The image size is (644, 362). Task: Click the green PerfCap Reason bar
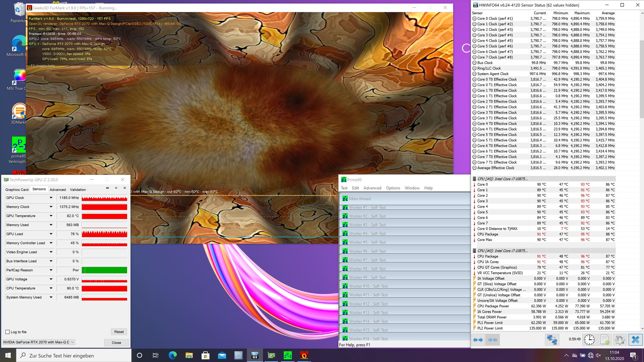(104, 270)
